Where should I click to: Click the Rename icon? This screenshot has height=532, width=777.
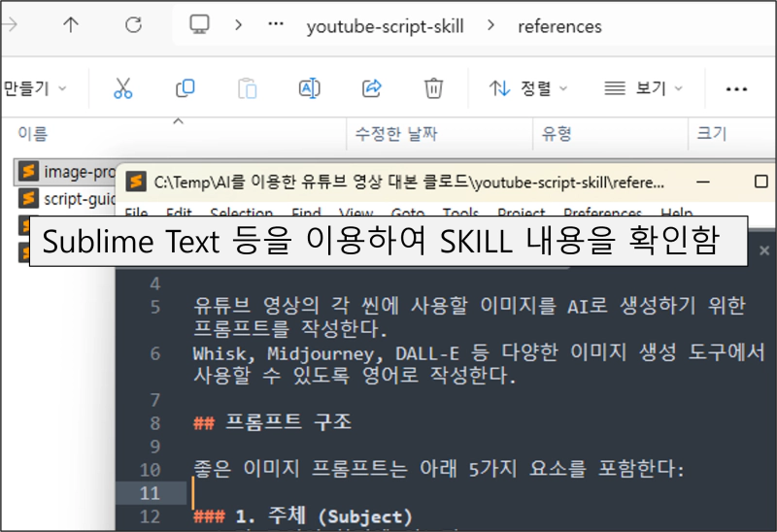point(310,88)
